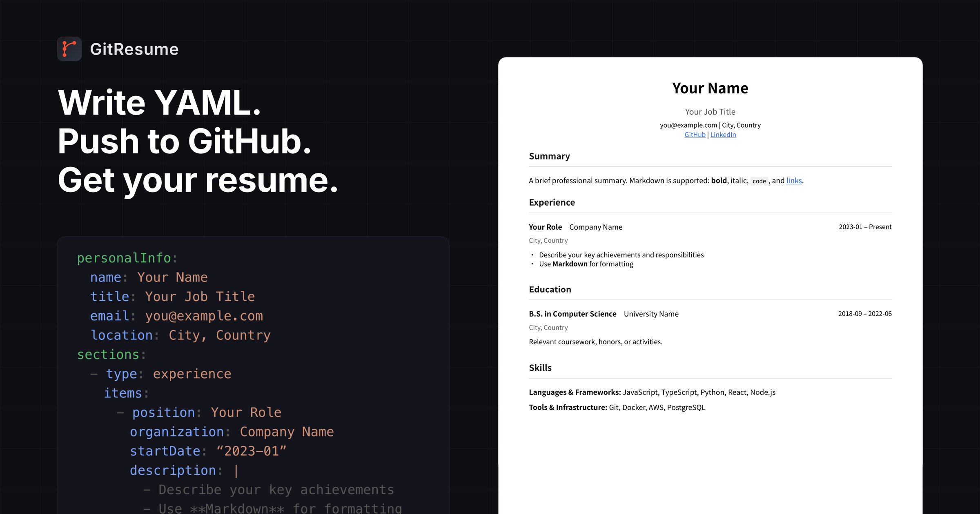
Task: Click the Skills heading on the resume
Action: click(x=540, y=368)
